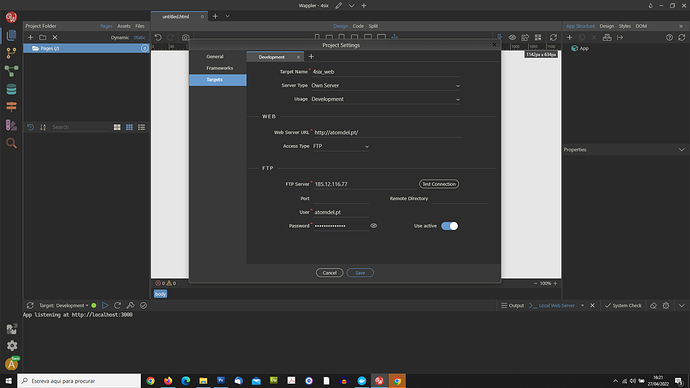This screenshot has width=690, height=388.
Task: Open the target tools wrench icon
Action: point(130,305)
